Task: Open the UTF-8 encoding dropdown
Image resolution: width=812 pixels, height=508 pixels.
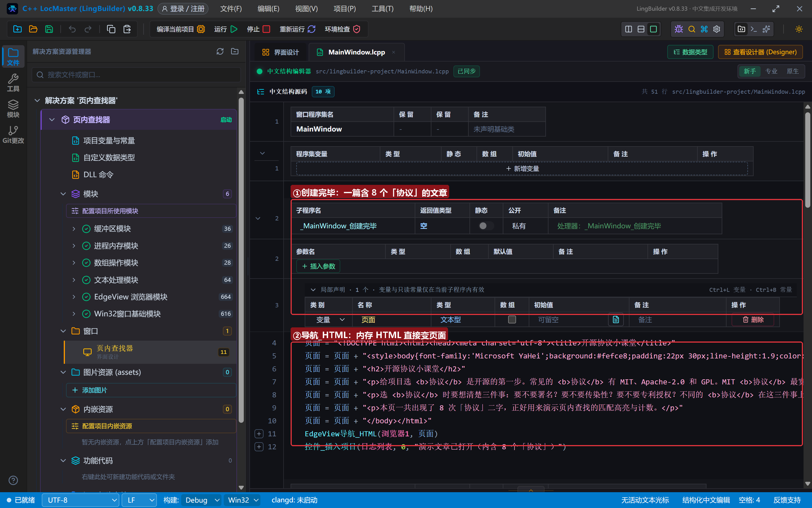Action: tap(81, 500)
